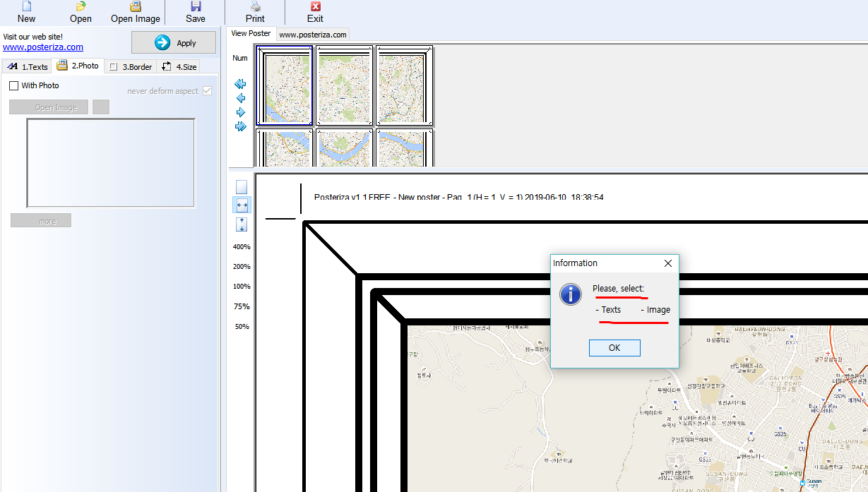868x492 pixels.
Task: Click the Num label beside thumbnails
Action: 240,58
